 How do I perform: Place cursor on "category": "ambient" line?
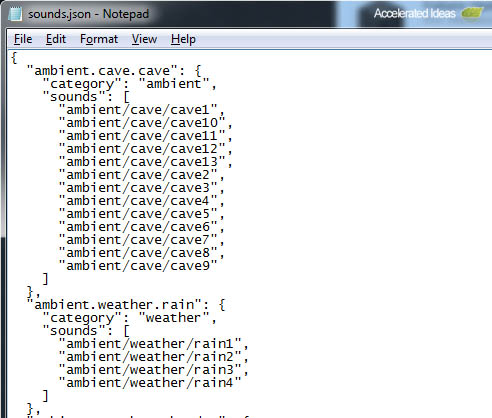pyautogui.click(x=130, y=84)
